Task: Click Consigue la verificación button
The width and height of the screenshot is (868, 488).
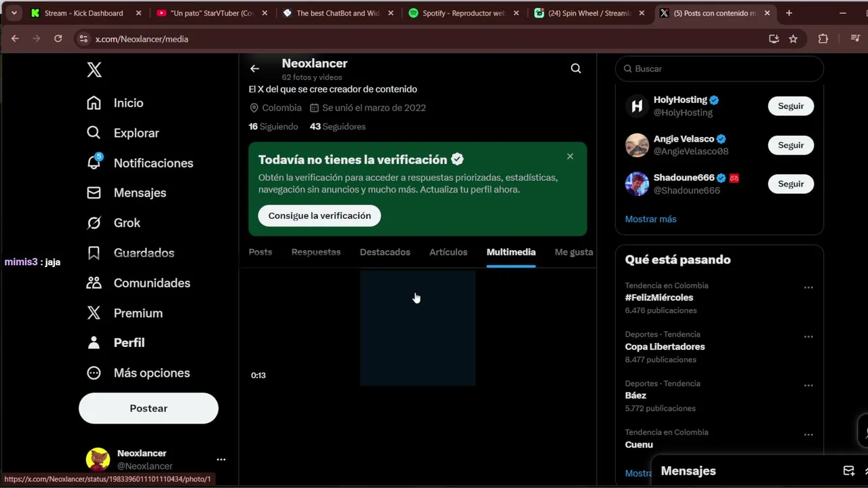Action: [319, 216]
